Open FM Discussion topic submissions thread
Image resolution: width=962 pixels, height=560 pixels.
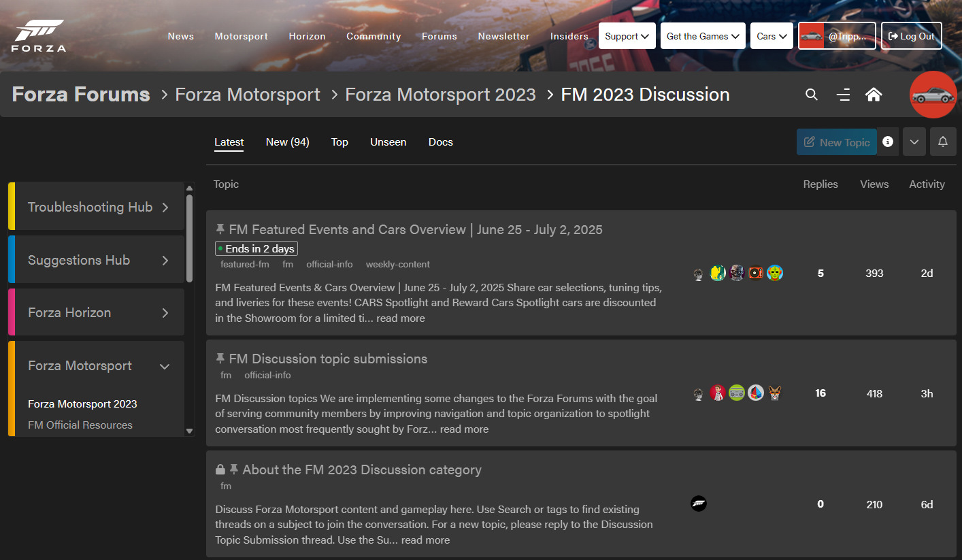[328, 359]
